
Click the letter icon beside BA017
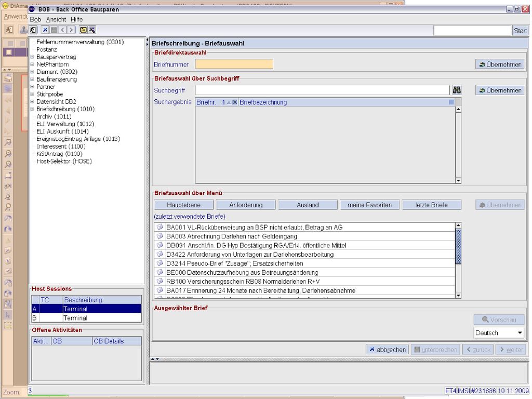[x=160, y=290]
